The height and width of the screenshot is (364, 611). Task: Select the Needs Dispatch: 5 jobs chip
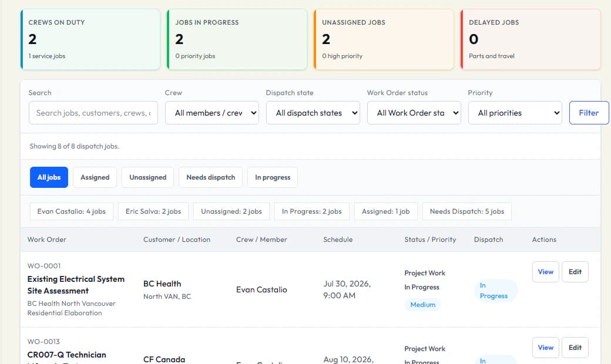pos(467,211)
